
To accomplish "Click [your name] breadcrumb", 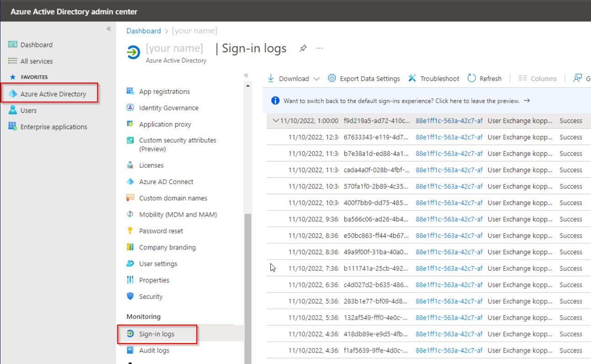I will click(195, 31).
